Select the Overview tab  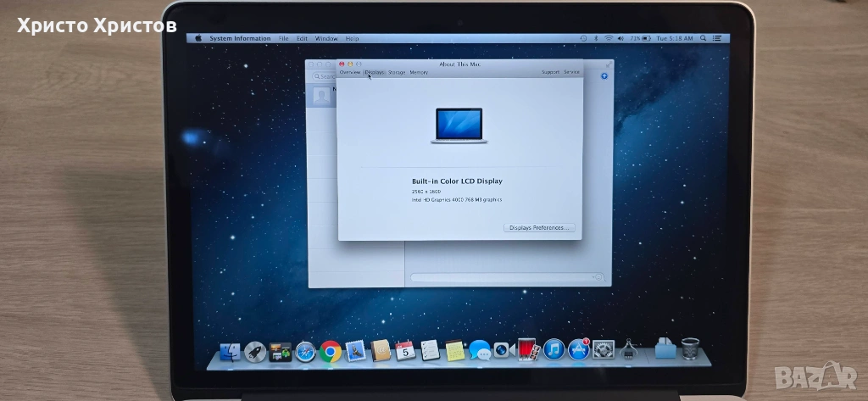(x=349, y=72)
